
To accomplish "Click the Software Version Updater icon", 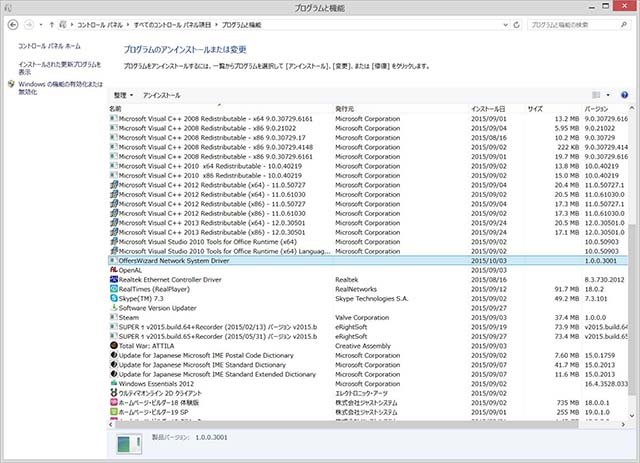I will tap(114, 307).
